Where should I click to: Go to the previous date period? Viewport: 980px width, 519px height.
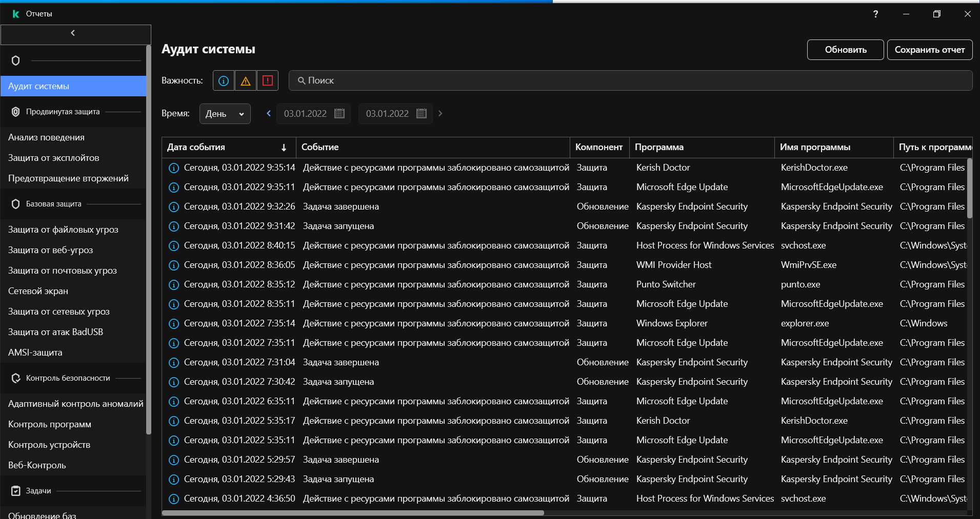point(268,113)
